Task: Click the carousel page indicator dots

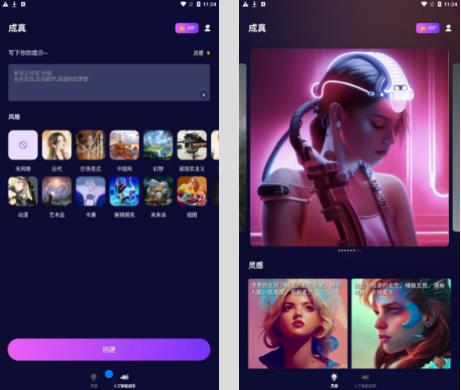Action: click(349, 250)
